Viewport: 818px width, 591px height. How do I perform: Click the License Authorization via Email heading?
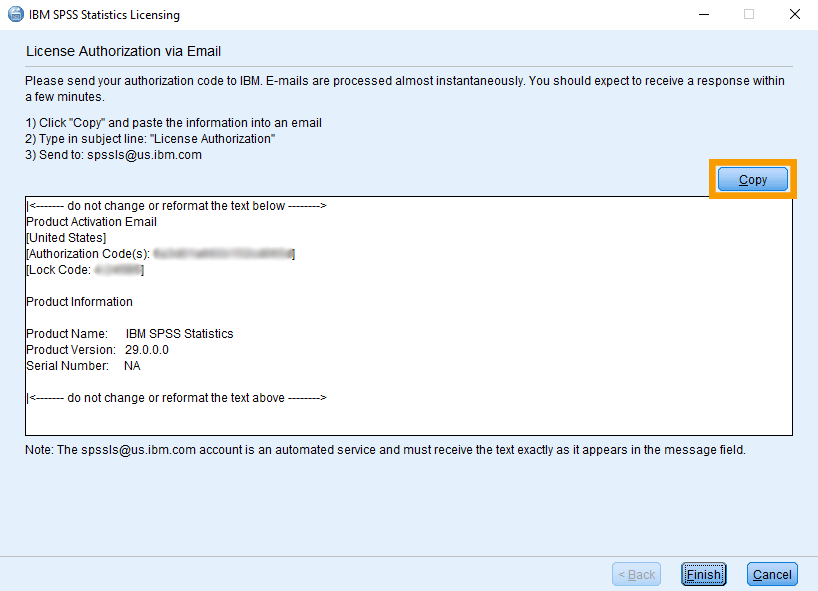point(124,51)
